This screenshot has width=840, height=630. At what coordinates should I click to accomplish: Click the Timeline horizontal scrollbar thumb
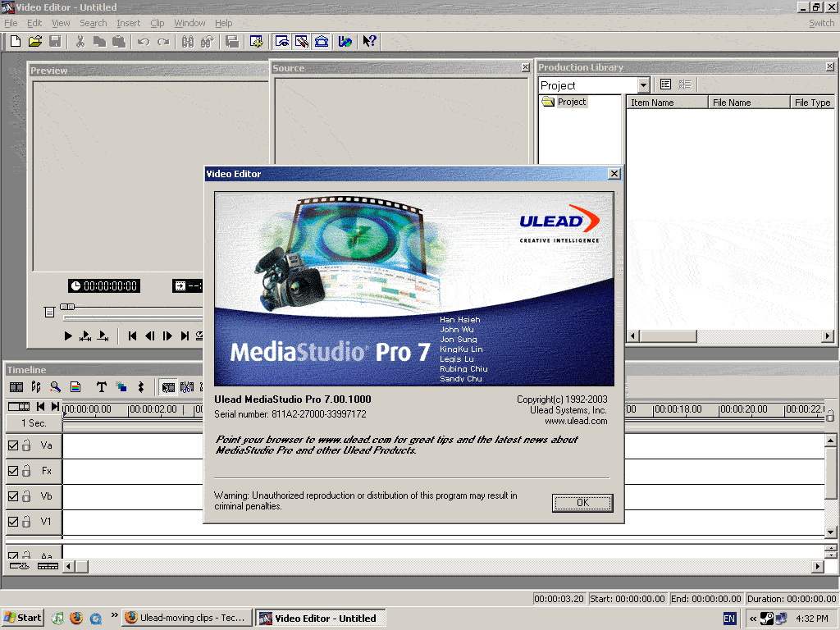(x=82, y=566)
